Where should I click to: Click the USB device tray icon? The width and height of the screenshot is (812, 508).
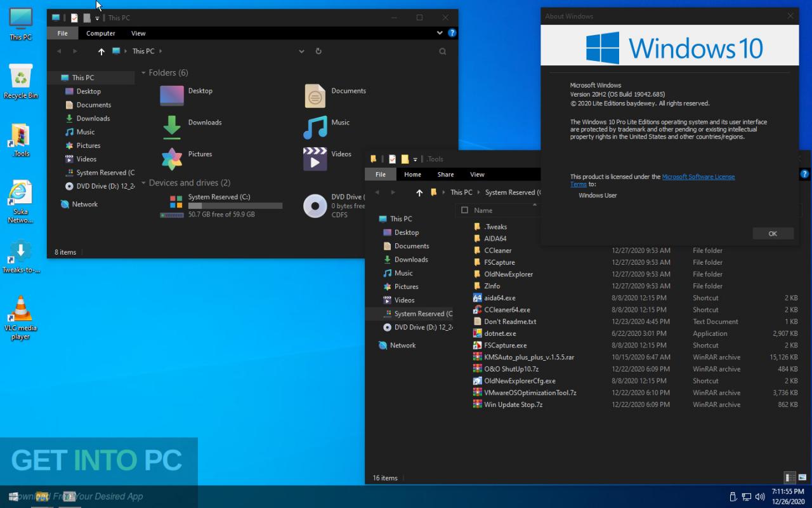click(x=733, y=497)
